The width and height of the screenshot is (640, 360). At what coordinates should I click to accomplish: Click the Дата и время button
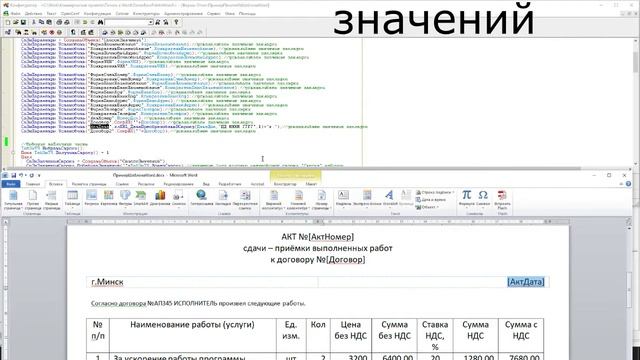point(431,200)
